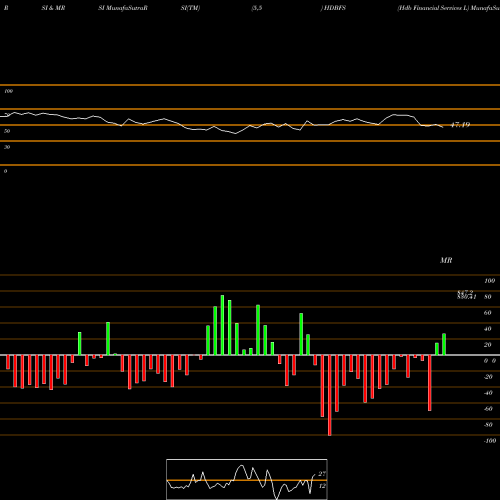Click the '100' label on RSI left axis

pos(8,91)
